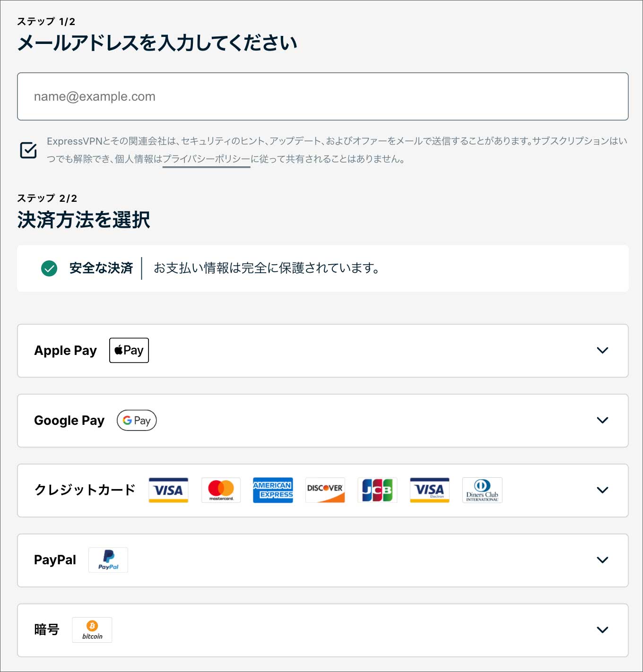Click the American Express card logo

pos(273,490)
